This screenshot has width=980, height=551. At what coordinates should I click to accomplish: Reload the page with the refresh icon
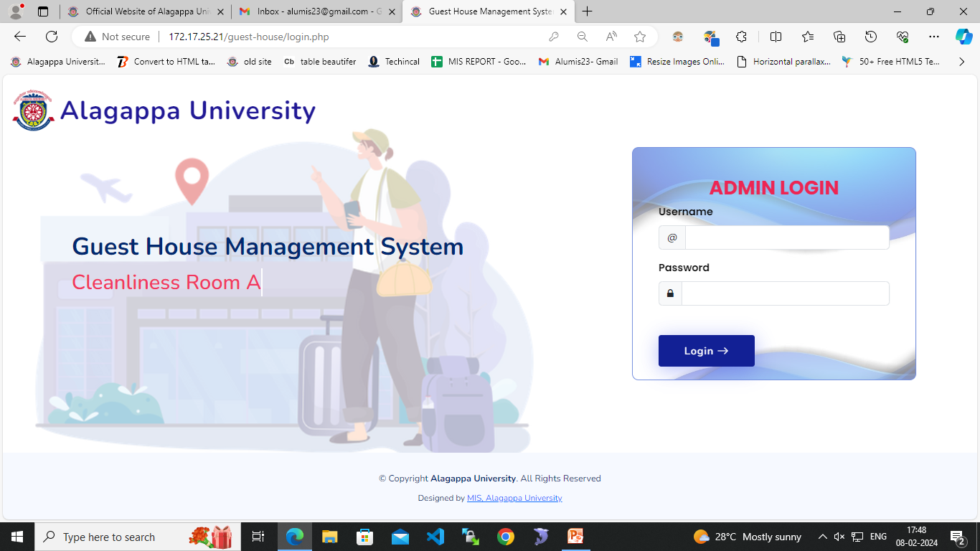[x=52, y=37]
